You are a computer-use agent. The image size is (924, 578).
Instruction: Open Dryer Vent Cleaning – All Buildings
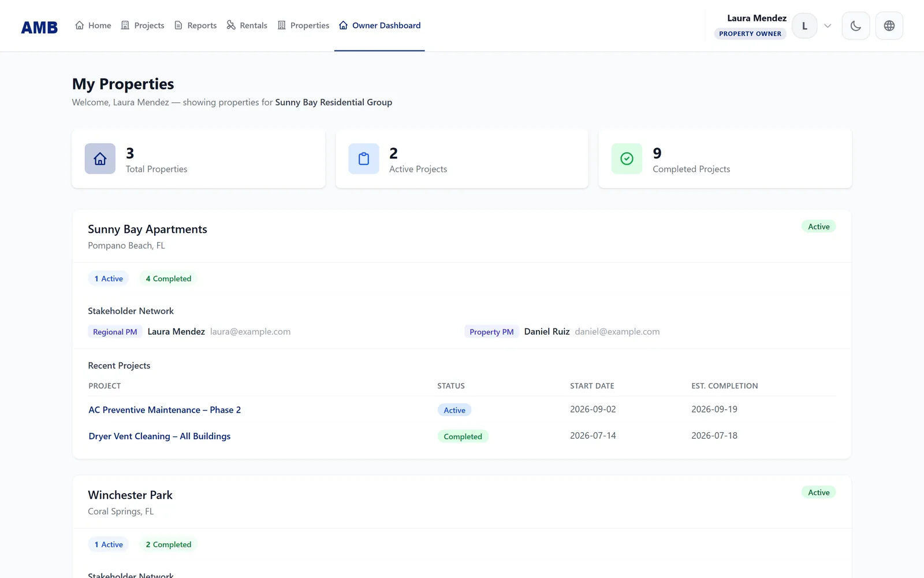point(159,436)
